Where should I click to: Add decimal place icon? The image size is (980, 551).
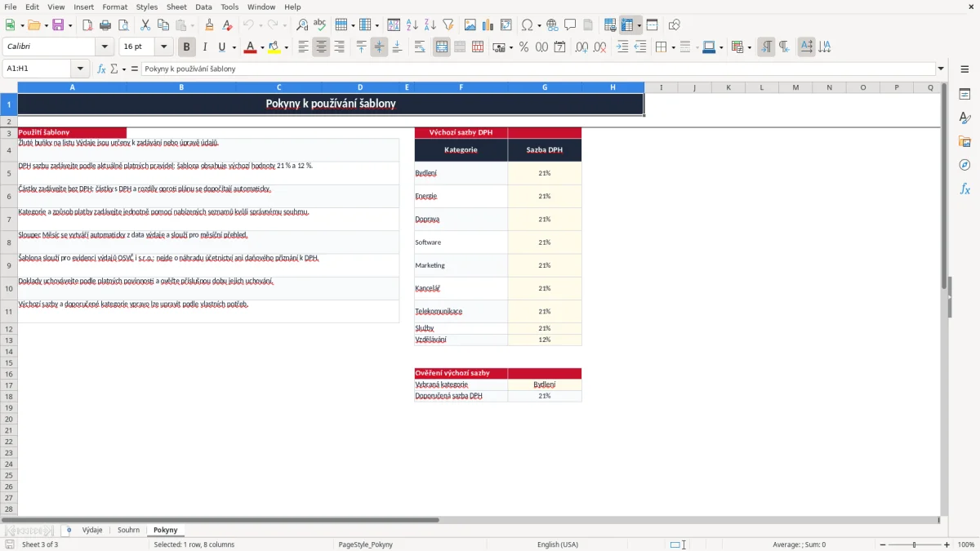tap(582, 47)
